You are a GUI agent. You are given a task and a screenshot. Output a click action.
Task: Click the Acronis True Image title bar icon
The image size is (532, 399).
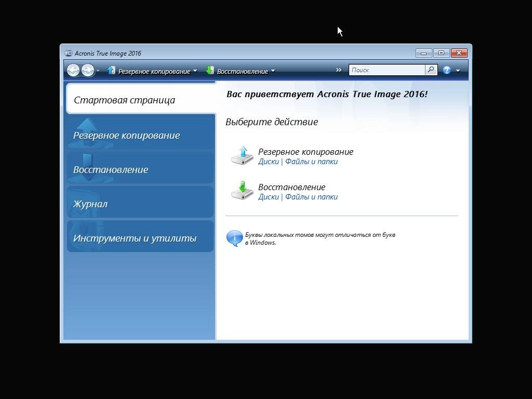tap(69, 53)
